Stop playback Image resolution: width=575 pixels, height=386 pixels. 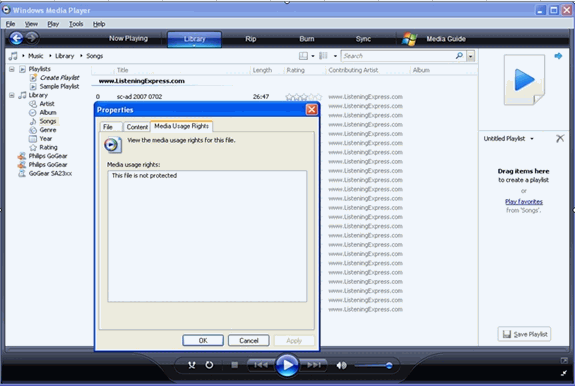click(x=235, y=365)
